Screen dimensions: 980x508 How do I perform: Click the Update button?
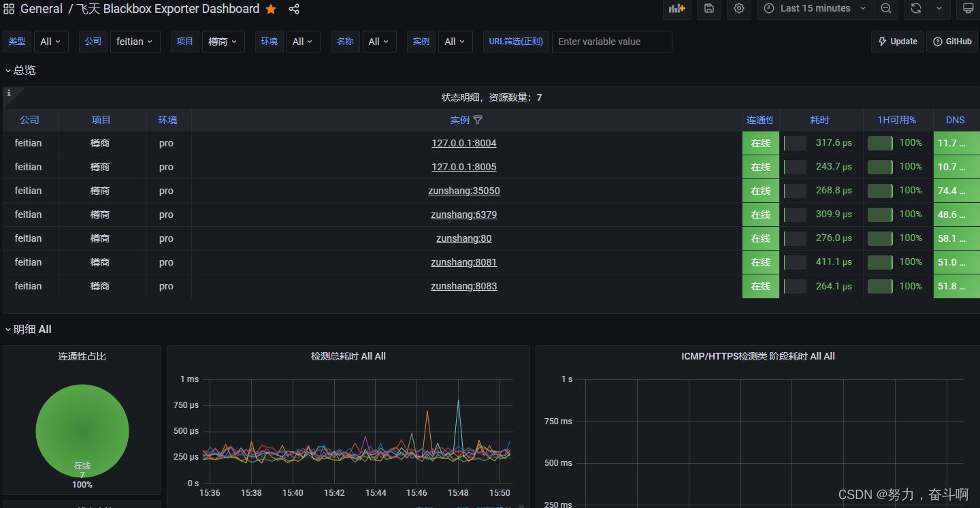coord(897,42)
